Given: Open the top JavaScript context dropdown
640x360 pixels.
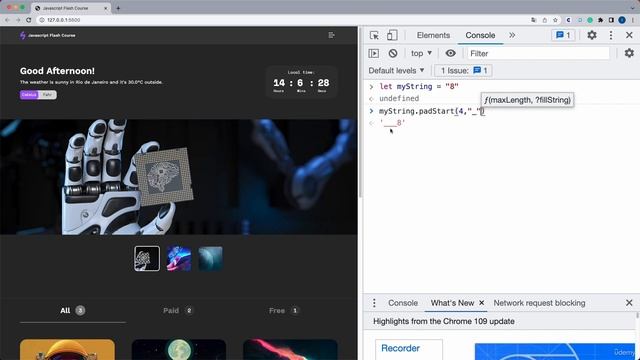Looking at the screenshot, I should (421, 53).
